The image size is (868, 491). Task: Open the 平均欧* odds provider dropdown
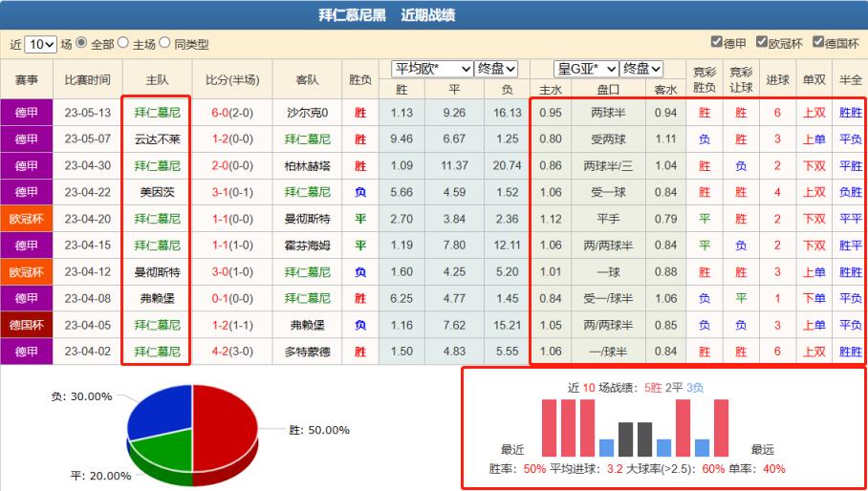coord(432,69)
